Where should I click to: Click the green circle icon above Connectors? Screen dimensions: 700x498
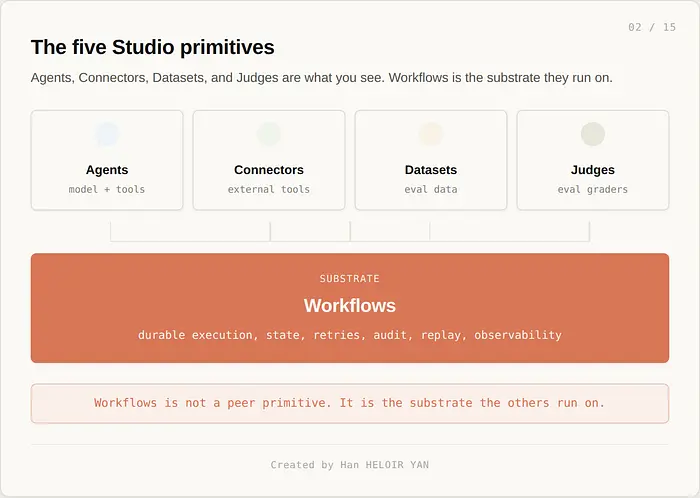click(269, 134)
